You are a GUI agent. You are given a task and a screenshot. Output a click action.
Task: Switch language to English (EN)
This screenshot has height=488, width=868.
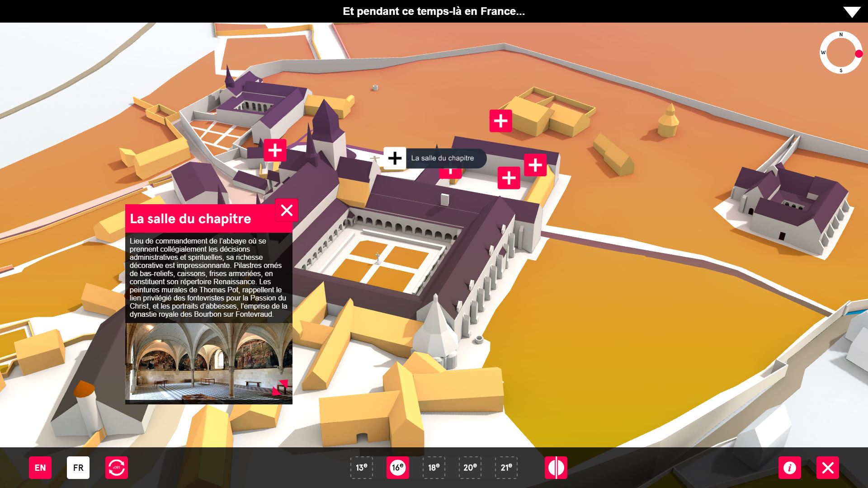click(40, 468)
